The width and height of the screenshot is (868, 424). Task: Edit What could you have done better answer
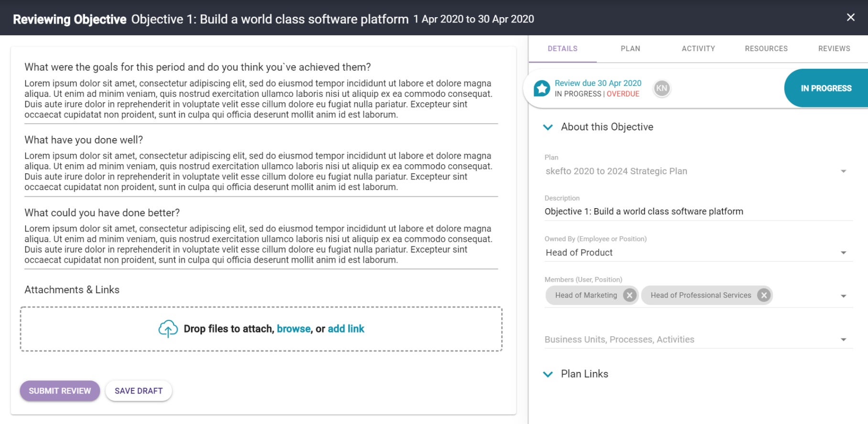click(261, 244)
